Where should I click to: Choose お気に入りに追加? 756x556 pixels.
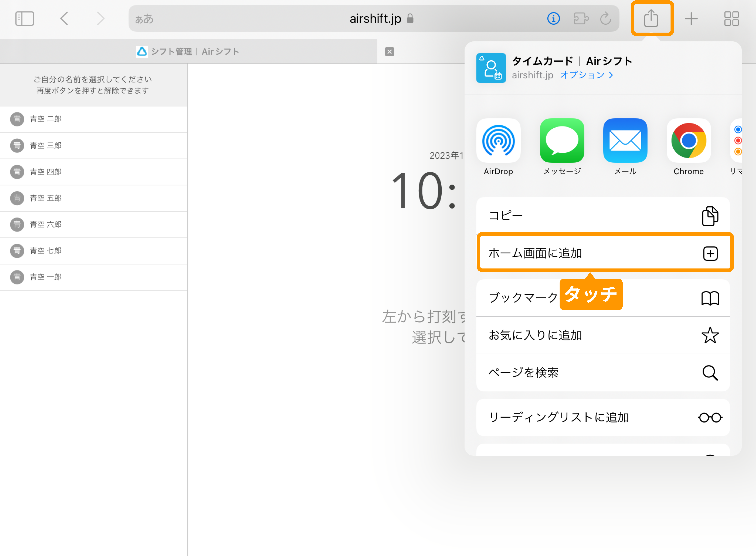pos(603,335)
